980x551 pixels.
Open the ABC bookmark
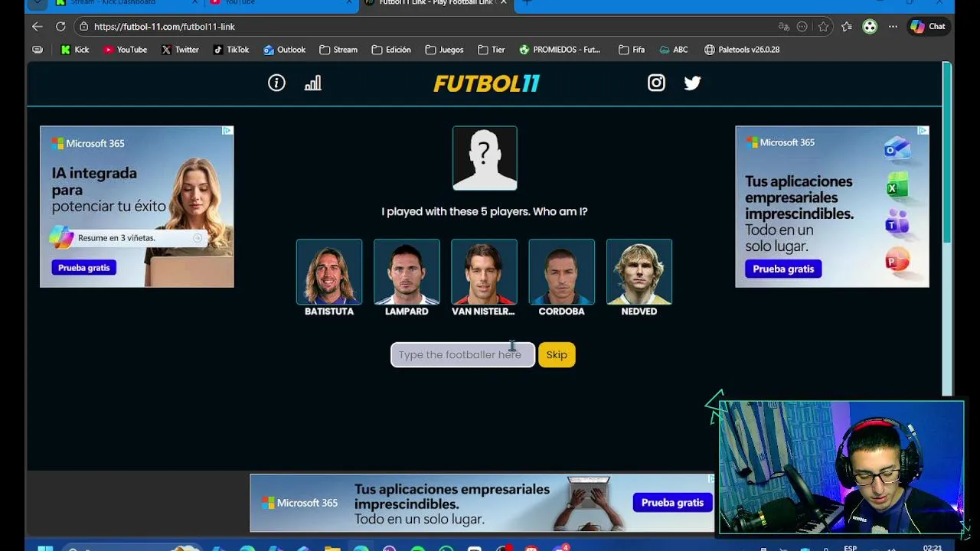[672, 50]
